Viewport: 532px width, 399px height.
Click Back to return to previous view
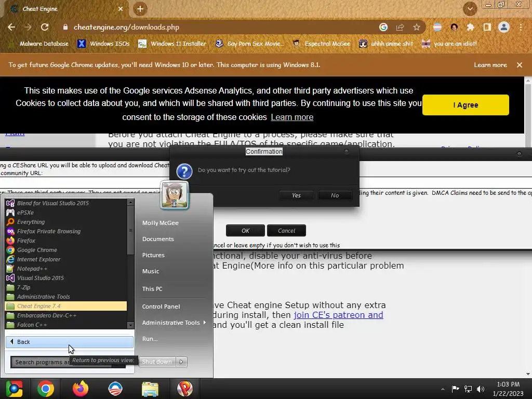(70, 342)
